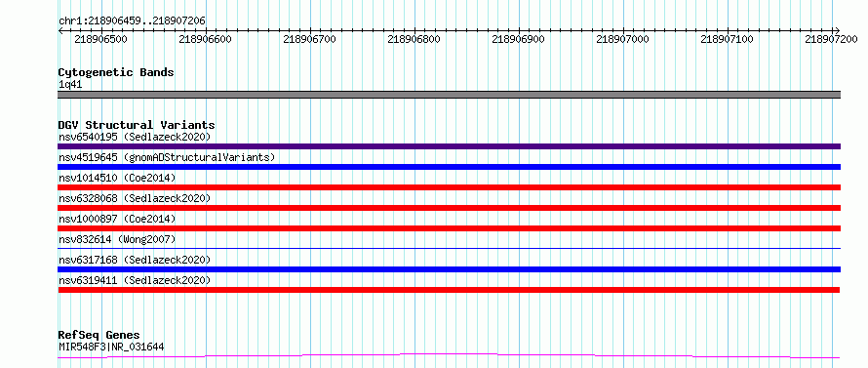This screenshot has height=368, width=868.
Task: Open variant nsv6328068 (Sedlazeck2020) label
Action: tap(135, 198)
